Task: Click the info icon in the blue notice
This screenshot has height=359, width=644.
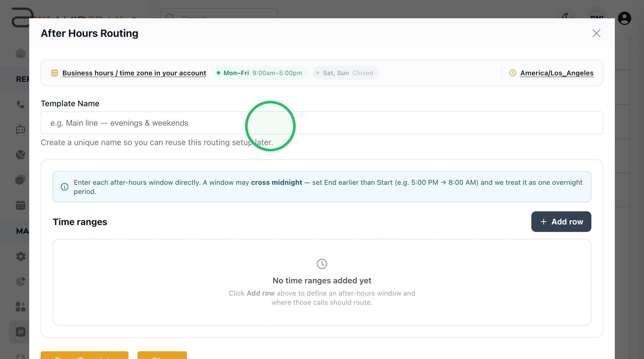Action: pyautogui.click(x=65, y=187)
